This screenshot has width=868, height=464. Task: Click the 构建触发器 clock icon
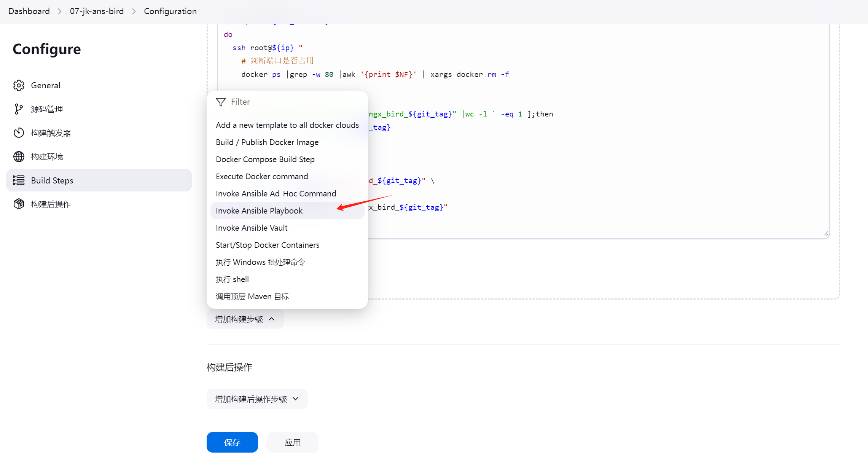[x=19, y=133]
